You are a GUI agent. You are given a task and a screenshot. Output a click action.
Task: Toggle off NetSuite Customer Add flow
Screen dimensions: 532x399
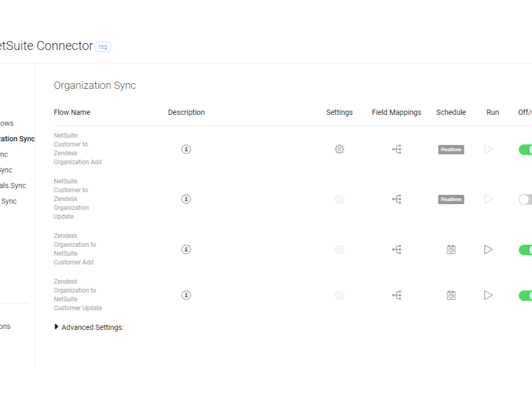click(x=525, y=250)
